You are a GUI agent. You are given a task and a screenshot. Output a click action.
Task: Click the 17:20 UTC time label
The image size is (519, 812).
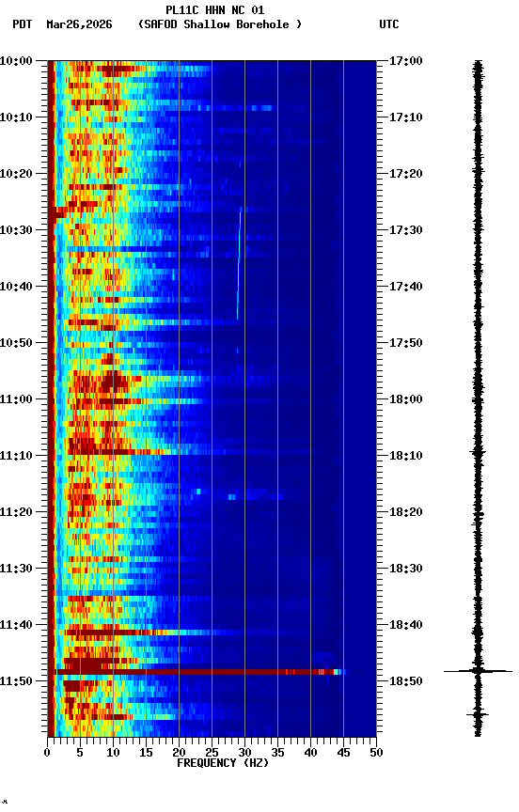pyautogui.click(x=406, y=174)
